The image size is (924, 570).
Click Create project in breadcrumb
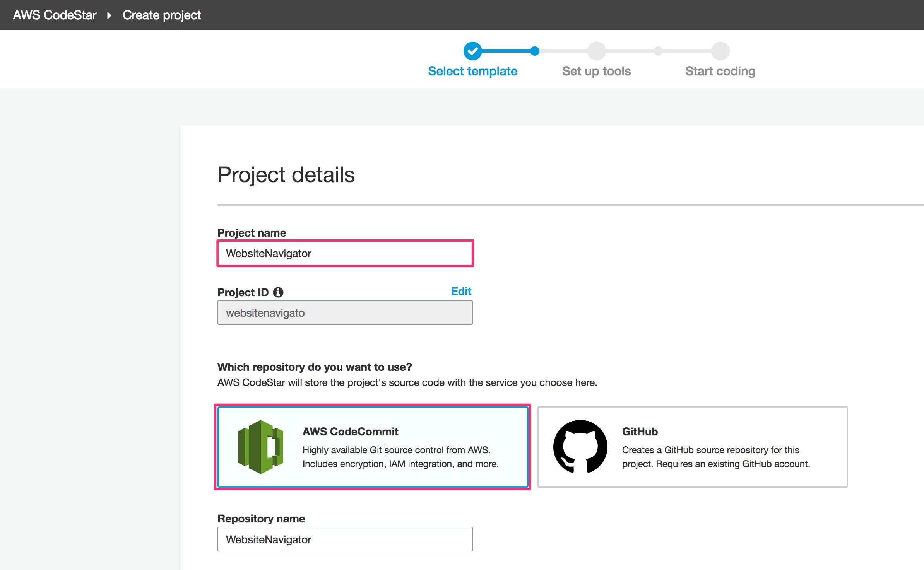tap(162, 15)
